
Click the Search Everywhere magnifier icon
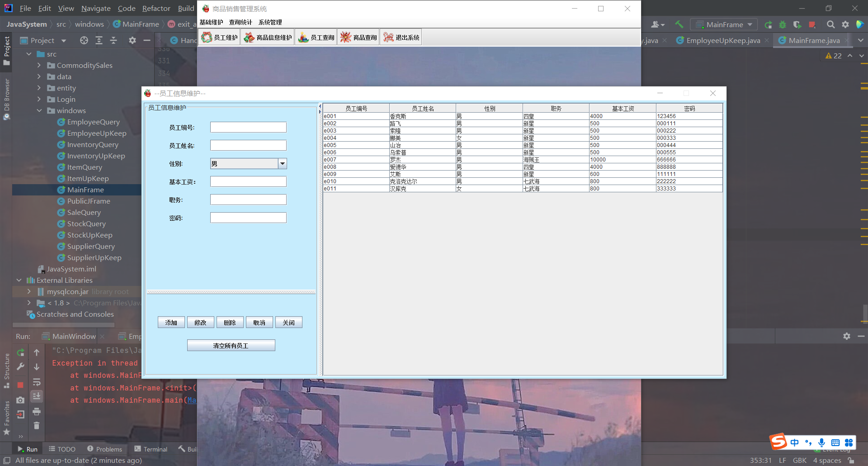pos(830,24)
